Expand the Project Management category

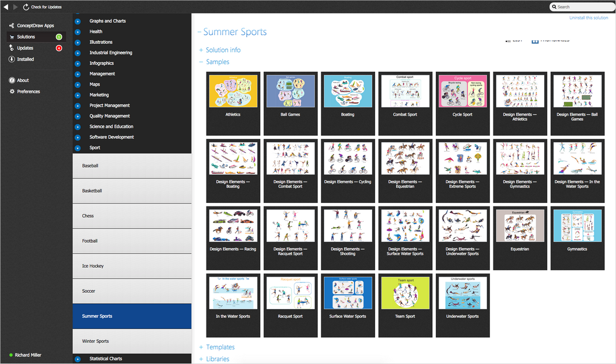pos(78,106)
